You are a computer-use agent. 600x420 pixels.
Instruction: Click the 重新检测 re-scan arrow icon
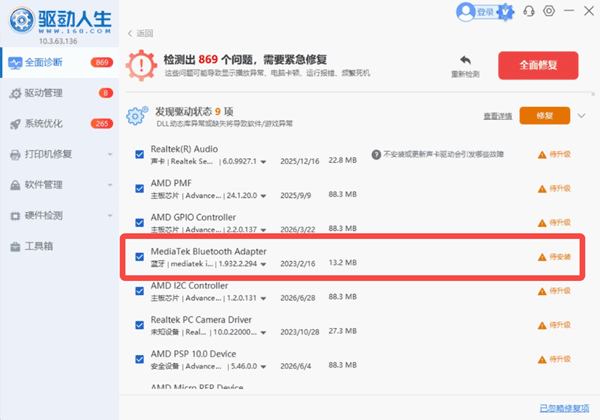tap(465, 60)
